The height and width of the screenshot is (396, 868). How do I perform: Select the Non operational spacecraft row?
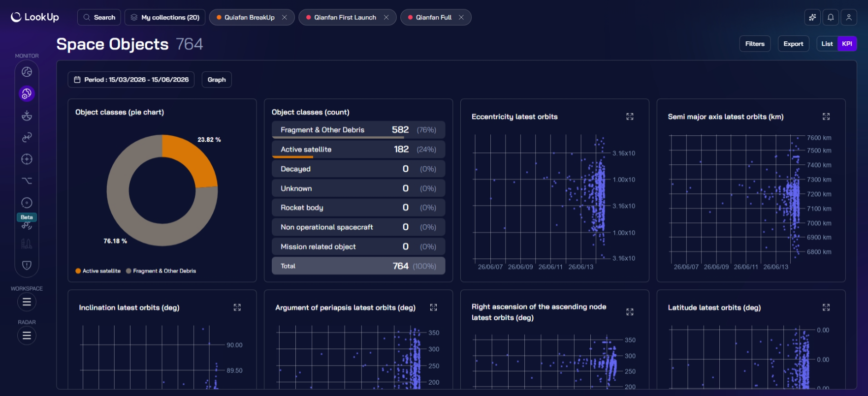pyautogui.click(x=358, y=227)
